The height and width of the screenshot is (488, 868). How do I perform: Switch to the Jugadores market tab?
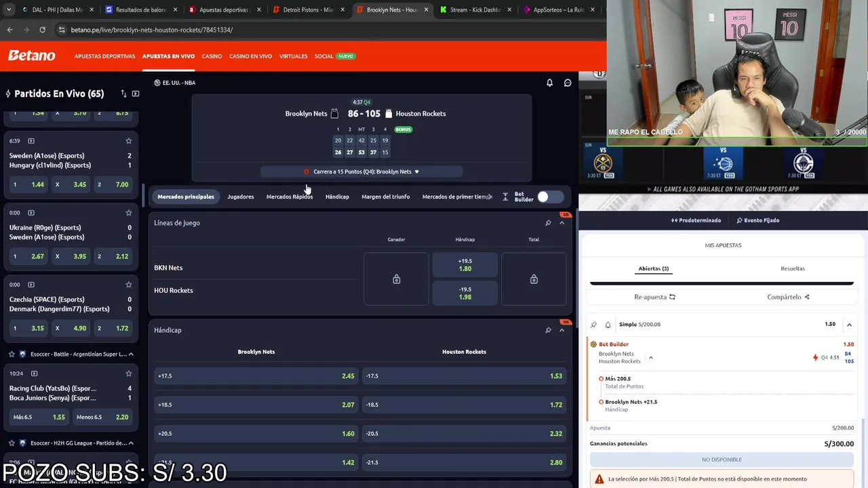click(x=241, y=197)
